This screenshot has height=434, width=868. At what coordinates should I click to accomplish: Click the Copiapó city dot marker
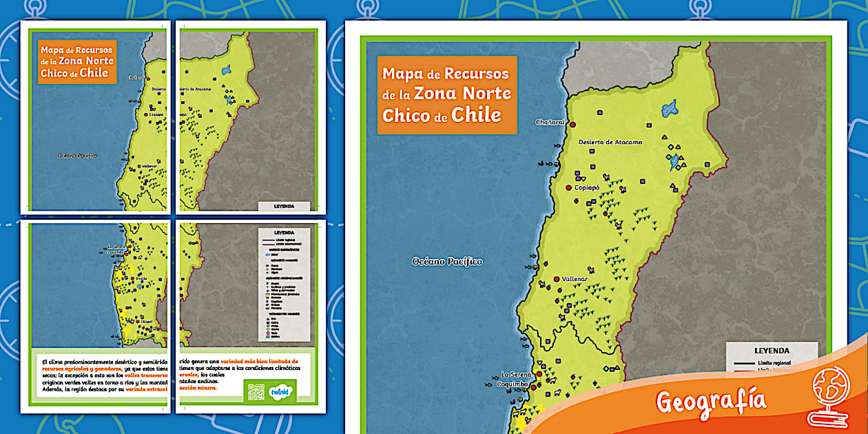(569, 187)
